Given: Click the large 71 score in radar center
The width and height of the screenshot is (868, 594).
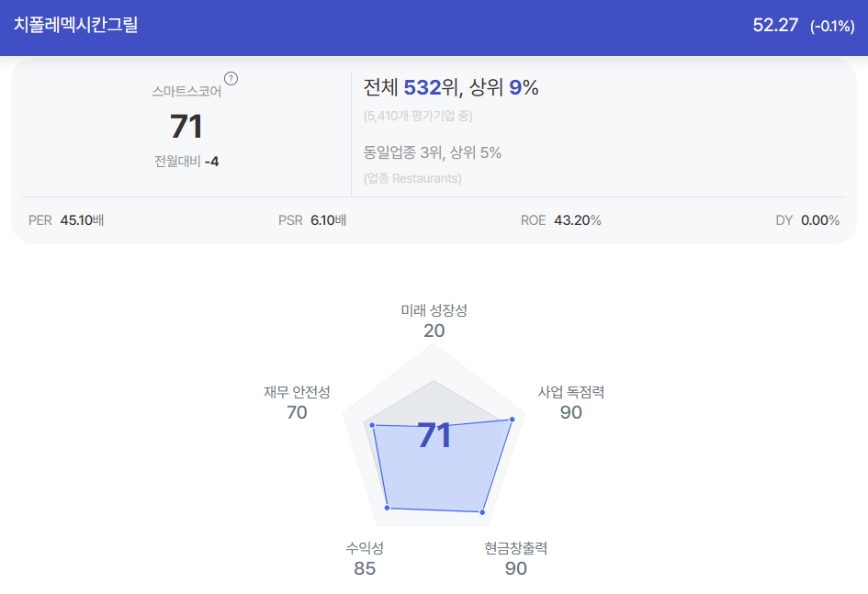Looking at the screenshot, I should (x=434, y=435).
